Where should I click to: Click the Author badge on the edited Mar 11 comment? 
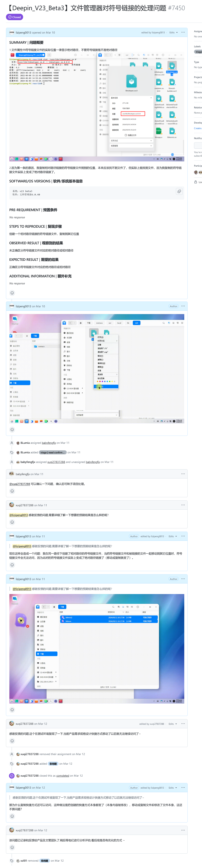pyautogui.click(x=134, y=536)
